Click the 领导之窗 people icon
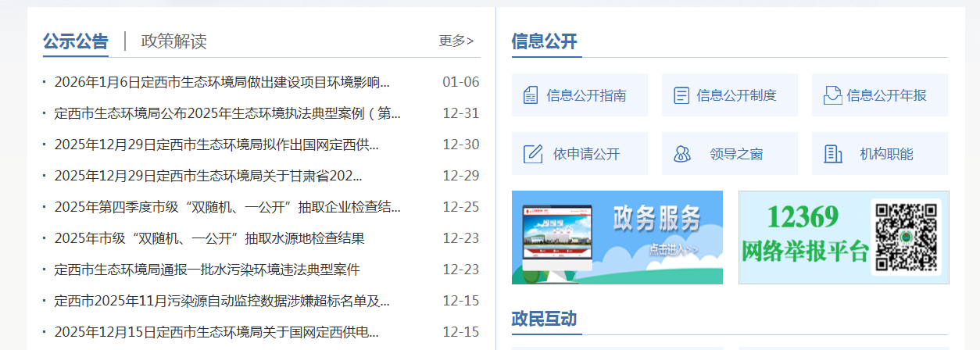This screenshot has width=980, height=350. click(x=682, y=154)
